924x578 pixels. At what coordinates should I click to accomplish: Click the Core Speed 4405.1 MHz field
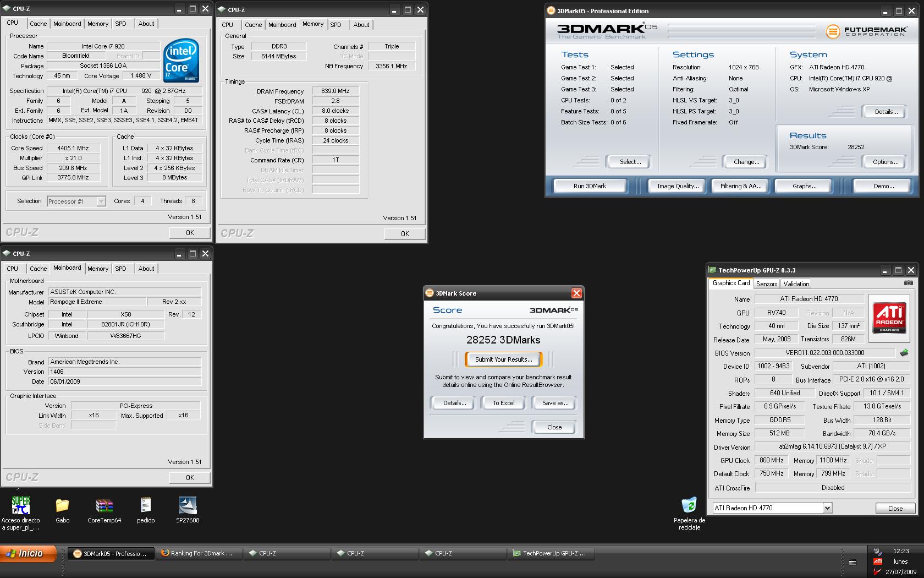tap(73, 148)
